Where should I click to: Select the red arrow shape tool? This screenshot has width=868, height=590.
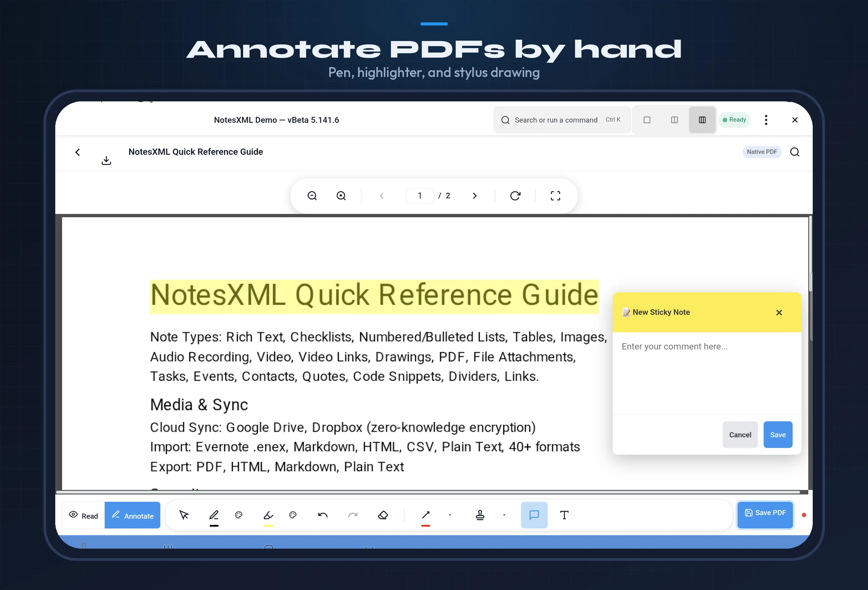coord(426,515)
